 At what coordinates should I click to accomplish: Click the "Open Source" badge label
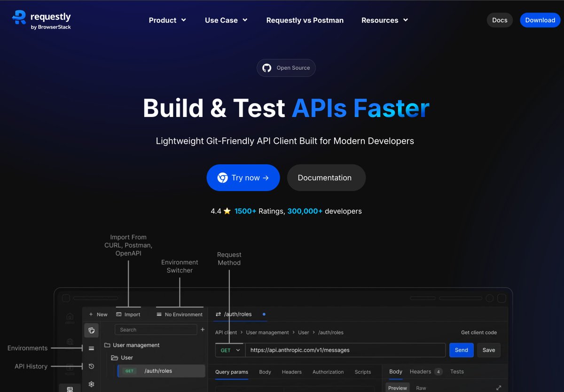(x=293, y=68)
